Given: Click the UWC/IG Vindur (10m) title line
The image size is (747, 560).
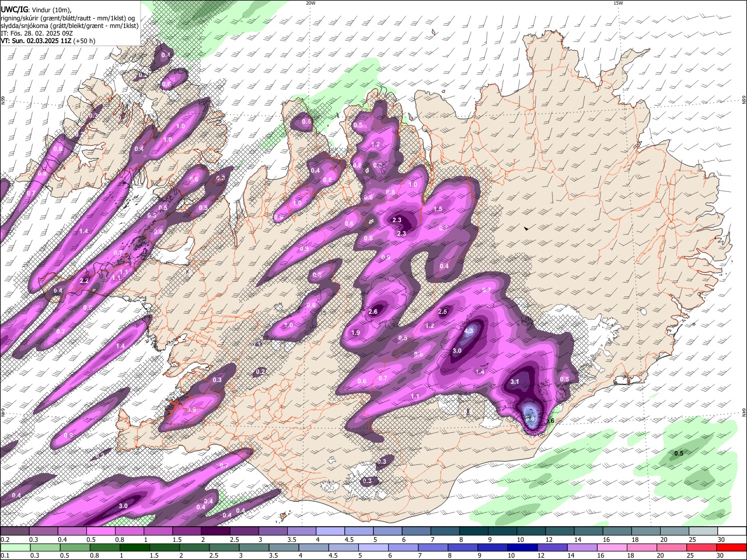Looking at the screenshot, I should [36, 10].
